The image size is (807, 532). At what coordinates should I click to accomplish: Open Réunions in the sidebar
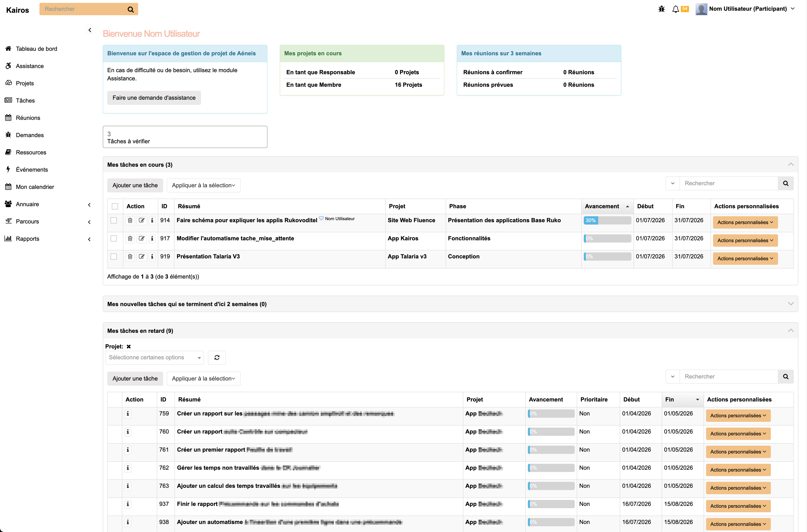pos(28,118)
